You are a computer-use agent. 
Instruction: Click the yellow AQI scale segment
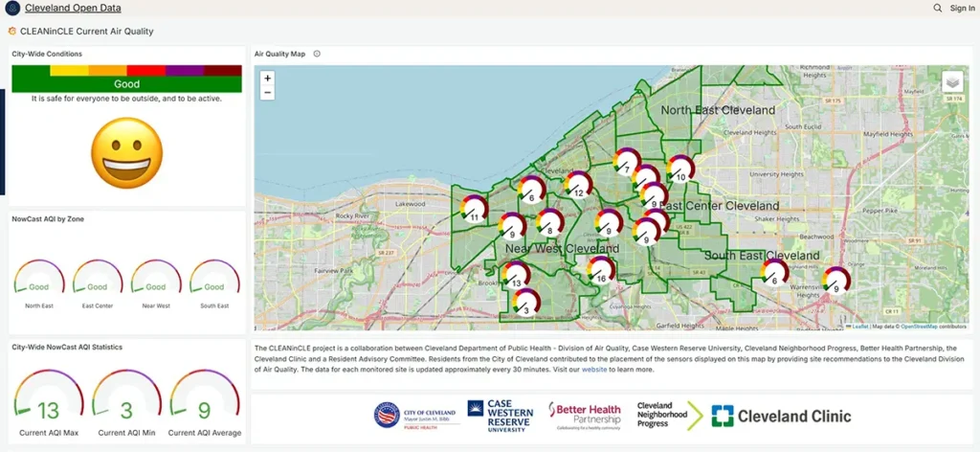[x=69, y=70]
